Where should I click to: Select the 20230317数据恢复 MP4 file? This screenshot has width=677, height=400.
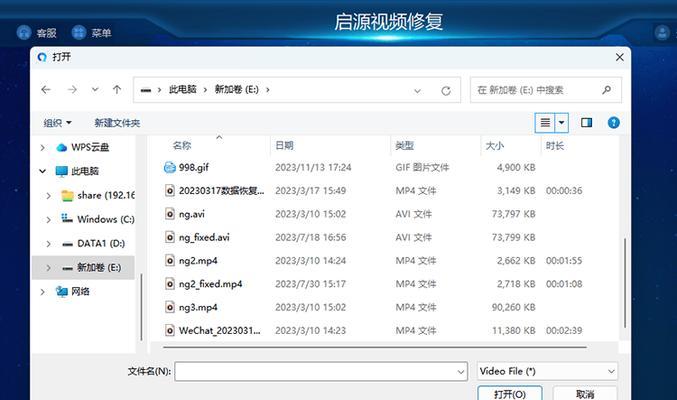pyautogui.click(x=221, y=190)
